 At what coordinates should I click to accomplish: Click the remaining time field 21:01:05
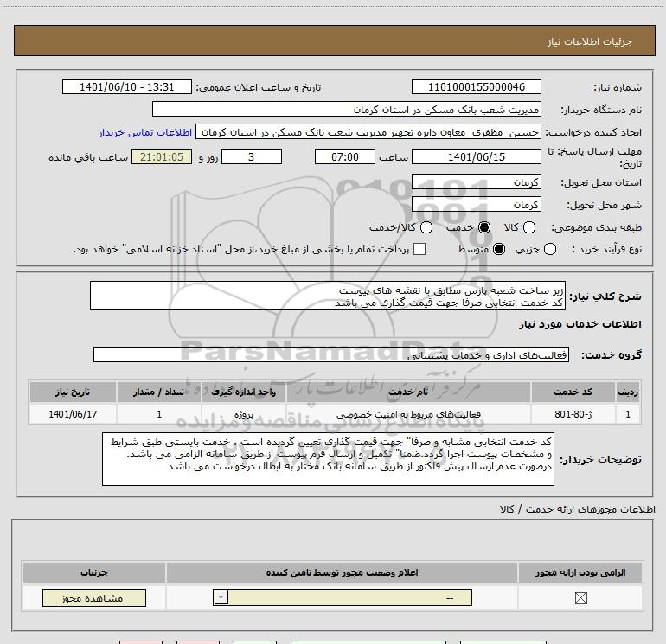click(162, 156)
